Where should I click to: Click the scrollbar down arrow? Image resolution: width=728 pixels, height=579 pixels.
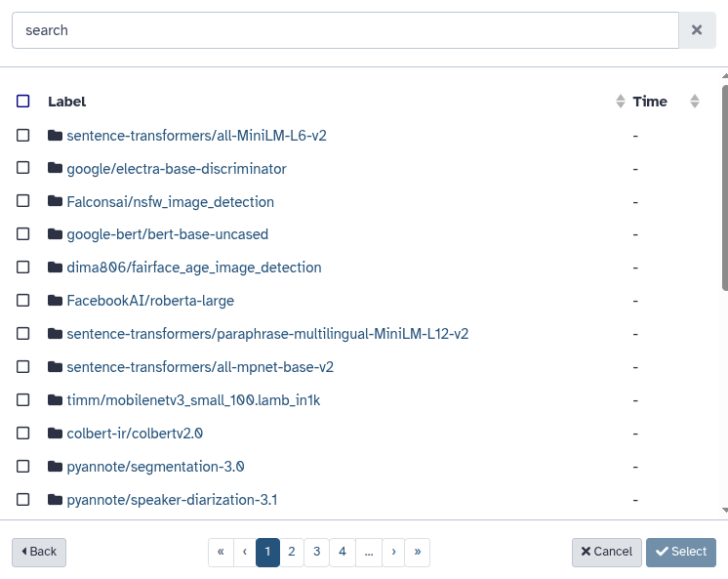pyautogui.click(x=725, y=511)
